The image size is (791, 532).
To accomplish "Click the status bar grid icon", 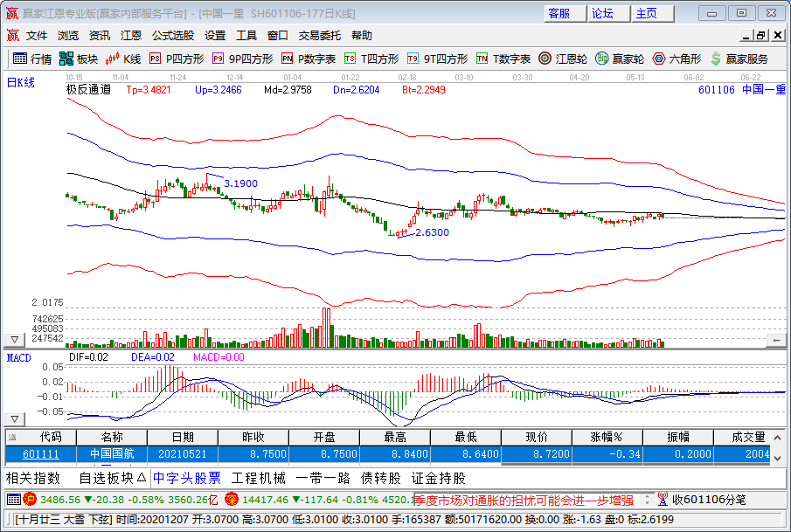I will [x=14, y=499].
